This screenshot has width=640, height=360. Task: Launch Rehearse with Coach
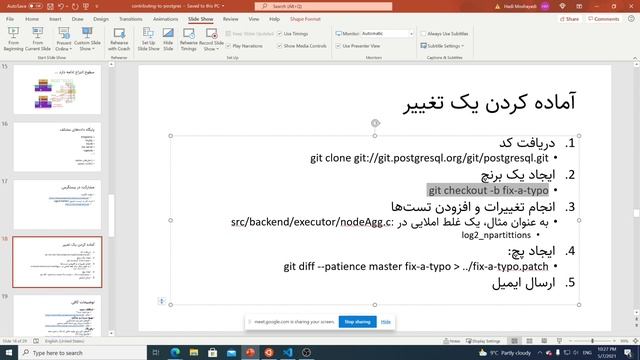point(119,39)
